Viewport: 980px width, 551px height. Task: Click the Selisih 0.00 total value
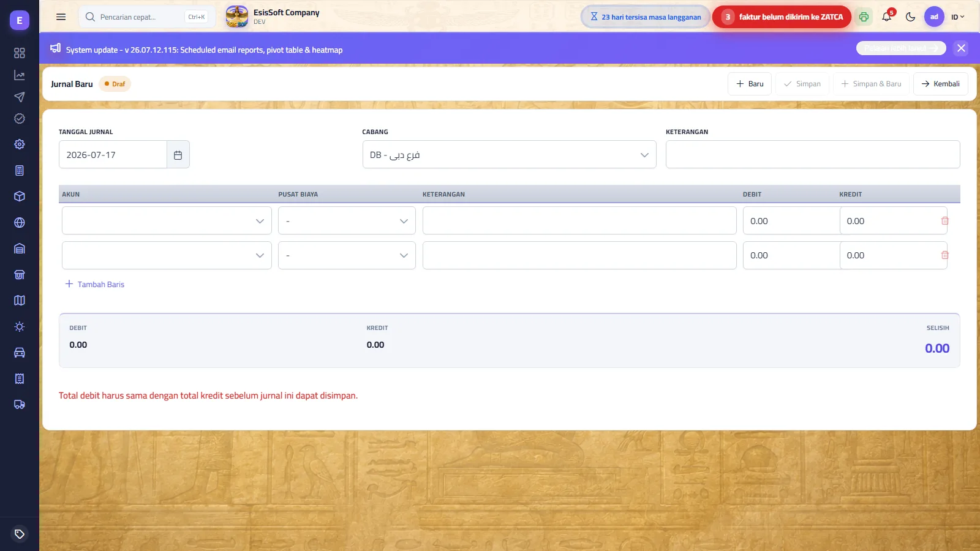point(937,348)
